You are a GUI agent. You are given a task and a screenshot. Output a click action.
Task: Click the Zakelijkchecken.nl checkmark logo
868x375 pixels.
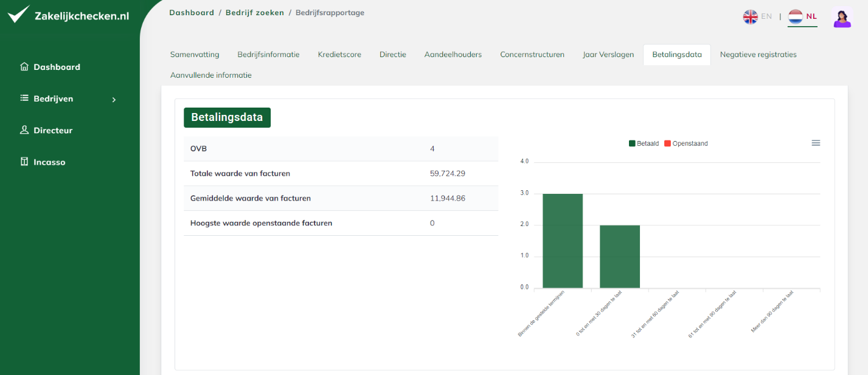click(x=18, y=14)
